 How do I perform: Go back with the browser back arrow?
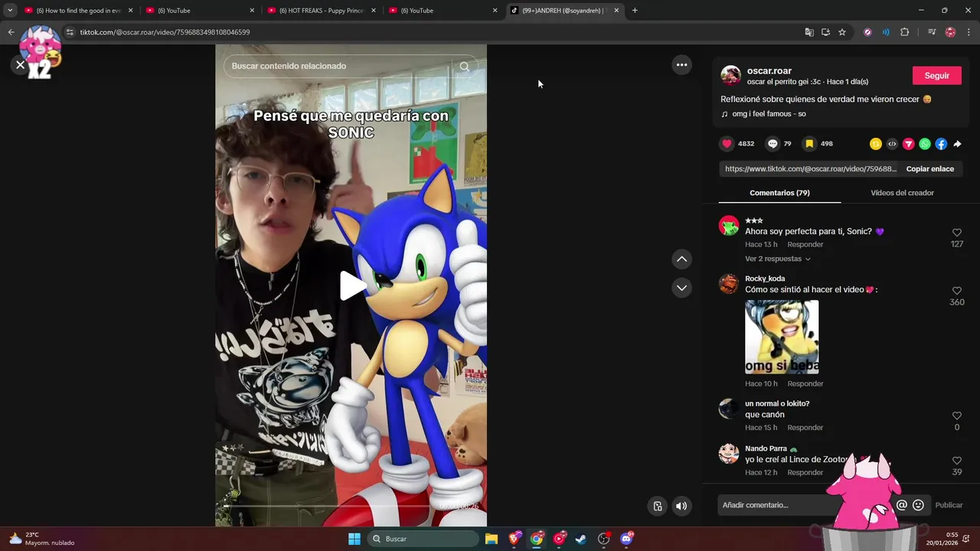(x=11, y=32)
